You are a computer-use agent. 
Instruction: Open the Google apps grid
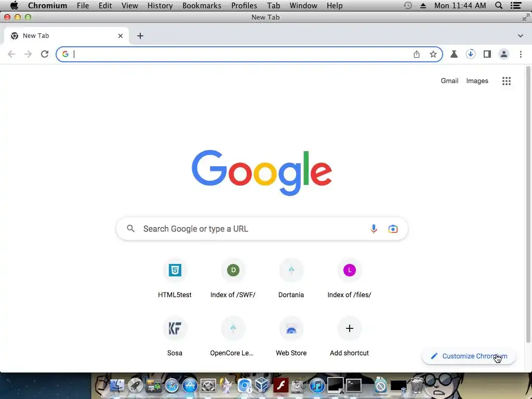coord(507,81)
